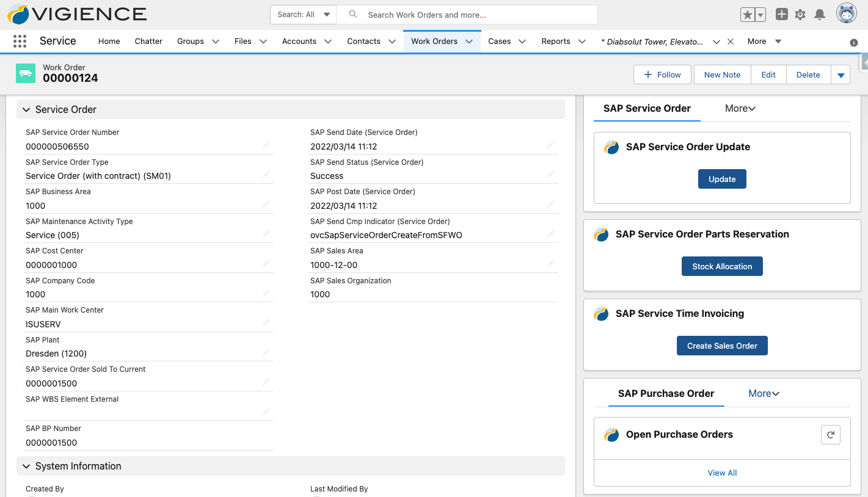Edit SAP Send Cmp Indicator pencil icon
This screenshot has width=868, height=497.
pos(551,234)
